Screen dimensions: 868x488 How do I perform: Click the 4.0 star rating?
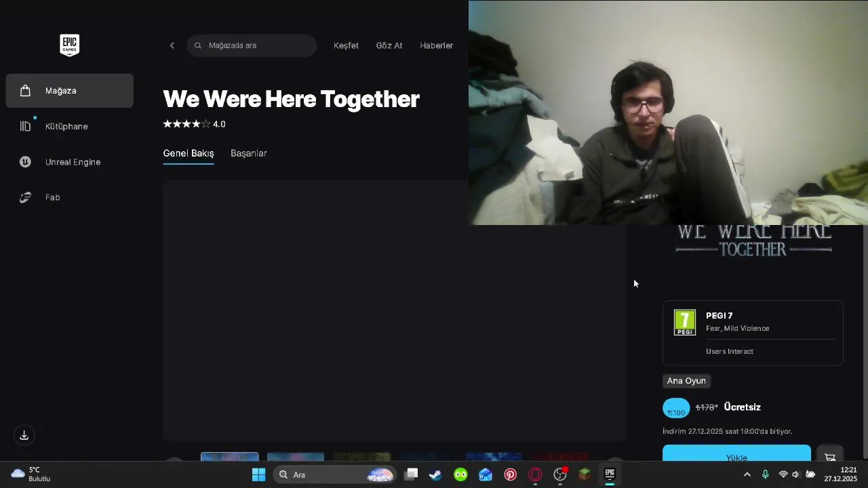pyautogui.click(x=194, y=124)
